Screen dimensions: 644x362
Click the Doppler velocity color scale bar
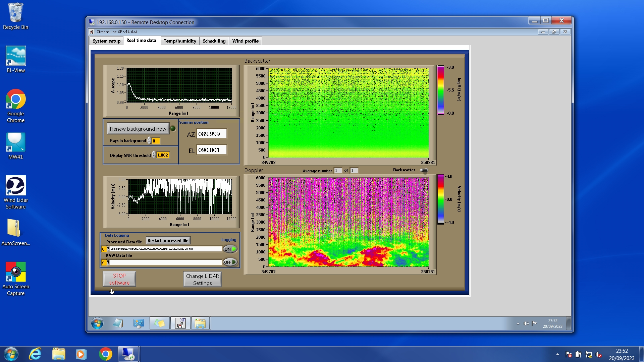click(x=440, y=199)
